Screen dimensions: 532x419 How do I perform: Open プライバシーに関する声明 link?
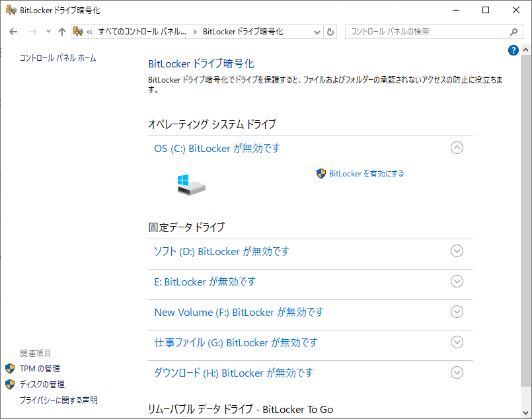(x=59, y=400)
